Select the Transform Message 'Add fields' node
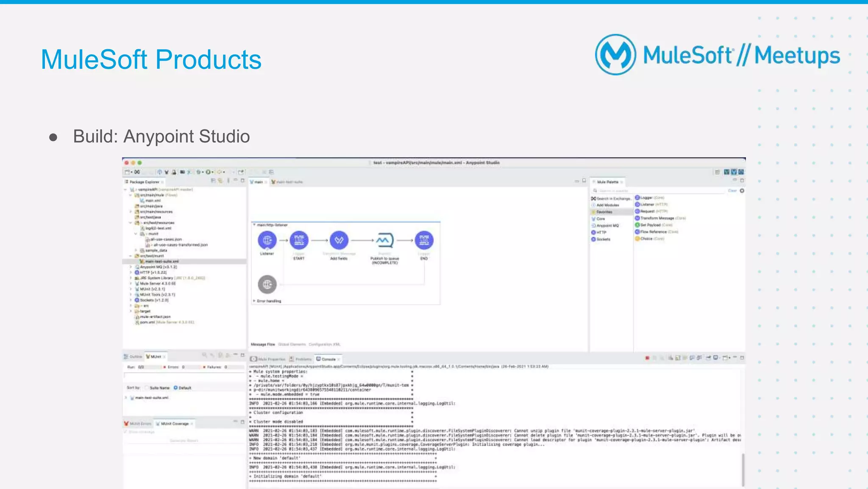The width and height of the screenshot is (868, 489). click(x=339, y=240)
